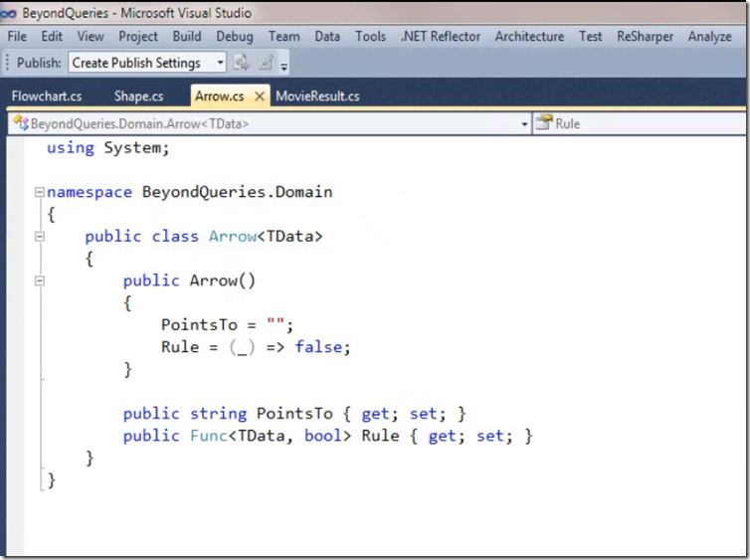Click the Rule property icon in member bar
Image resolution: width=750 pixels, height=560 pixels.
(544, 123)
